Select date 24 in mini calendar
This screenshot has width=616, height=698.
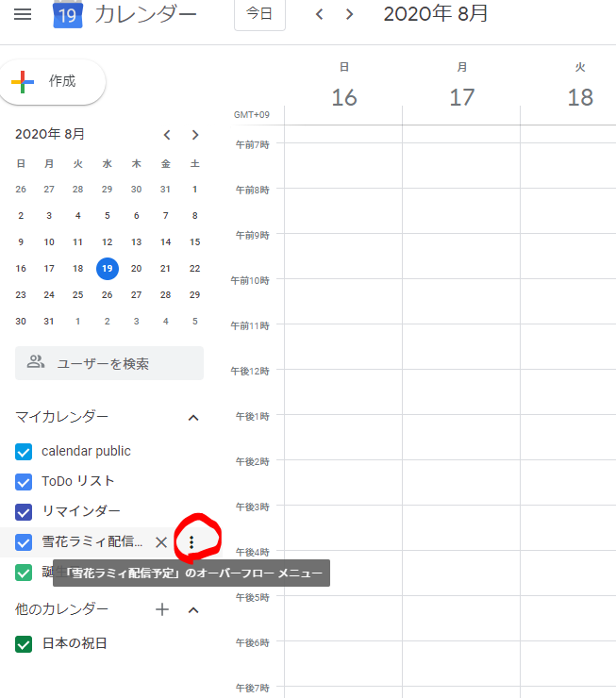click(x=49, y=294)
